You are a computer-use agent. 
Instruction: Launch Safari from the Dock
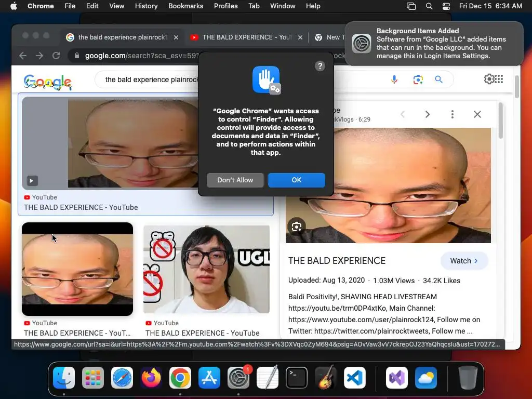coord(122,378)
